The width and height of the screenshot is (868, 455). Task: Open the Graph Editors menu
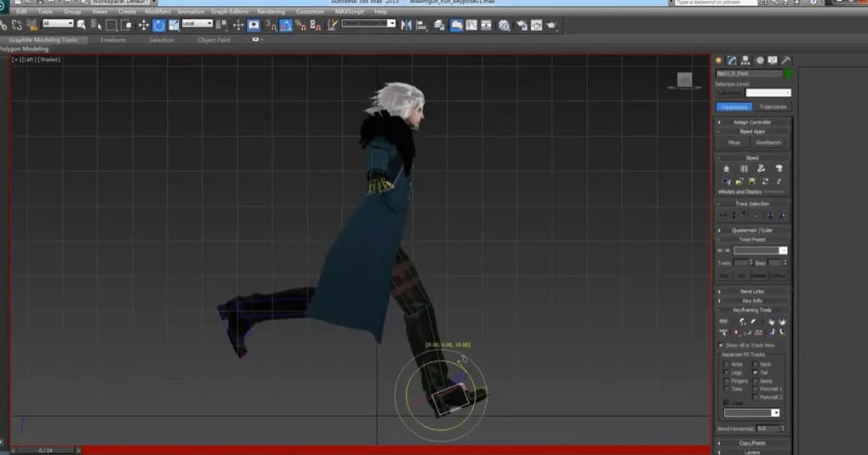(x=229, y=11)
